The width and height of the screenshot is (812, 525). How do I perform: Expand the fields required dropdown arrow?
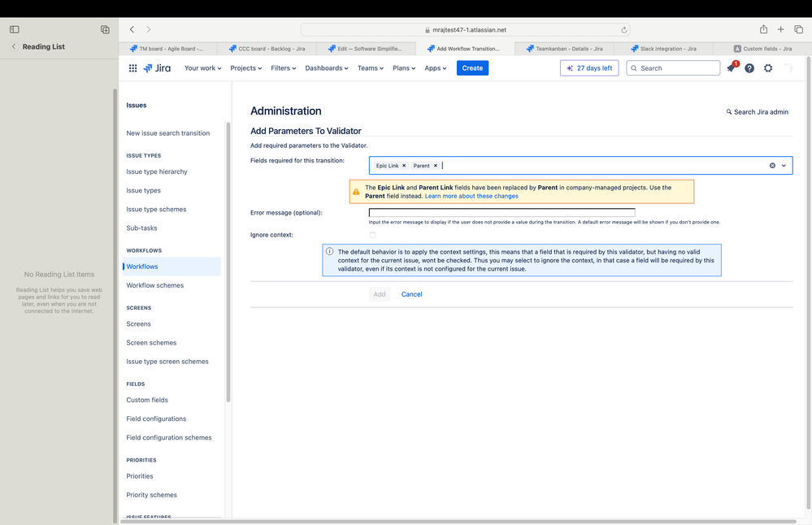784,164
